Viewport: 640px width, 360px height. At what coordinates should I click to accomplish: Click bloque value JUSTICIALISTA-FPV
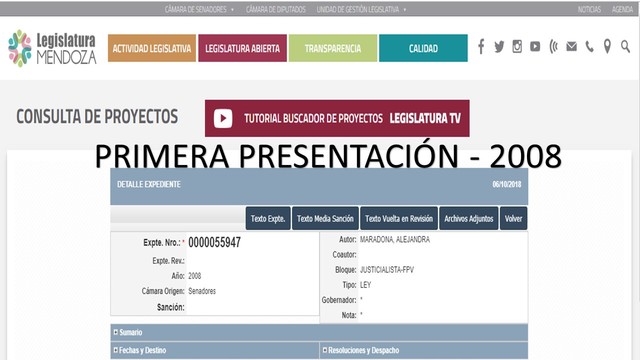pyautogui.click(x=387, y=270)
